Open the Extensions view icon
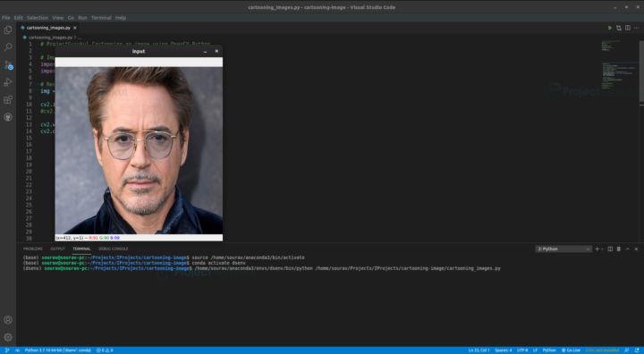The height and width of the screenshot is (354, 644). [x=8, y=100]
